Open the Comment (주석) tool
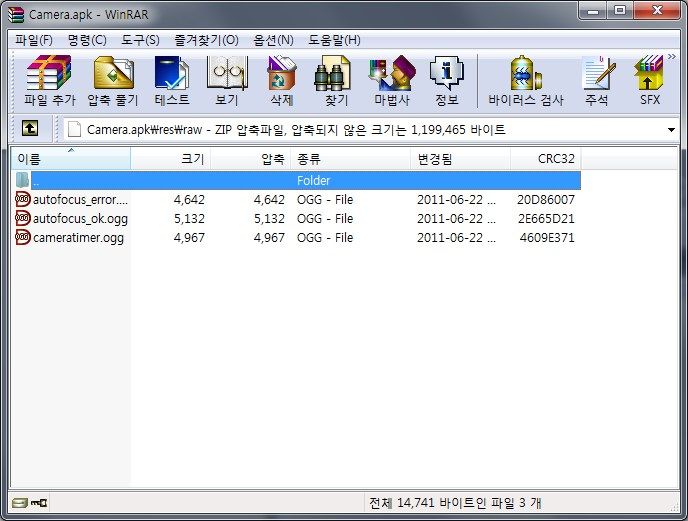Image resolution: width=688 pixels, height=521 pixels. tap(597, 81)
